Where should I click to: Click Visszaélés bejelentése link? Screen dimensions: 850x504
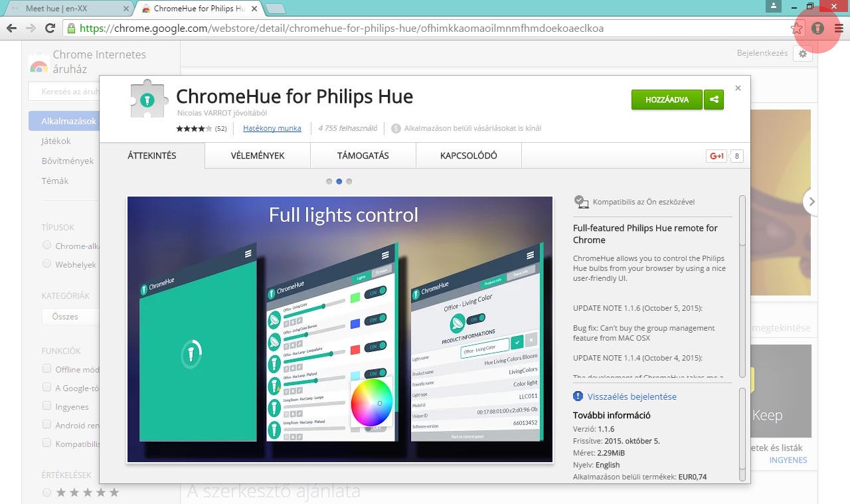tap(632, 396)
